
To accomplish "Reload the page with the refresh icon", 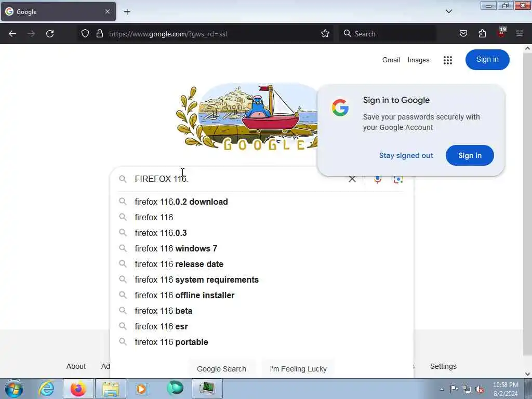I will click(x=50, y=34).
